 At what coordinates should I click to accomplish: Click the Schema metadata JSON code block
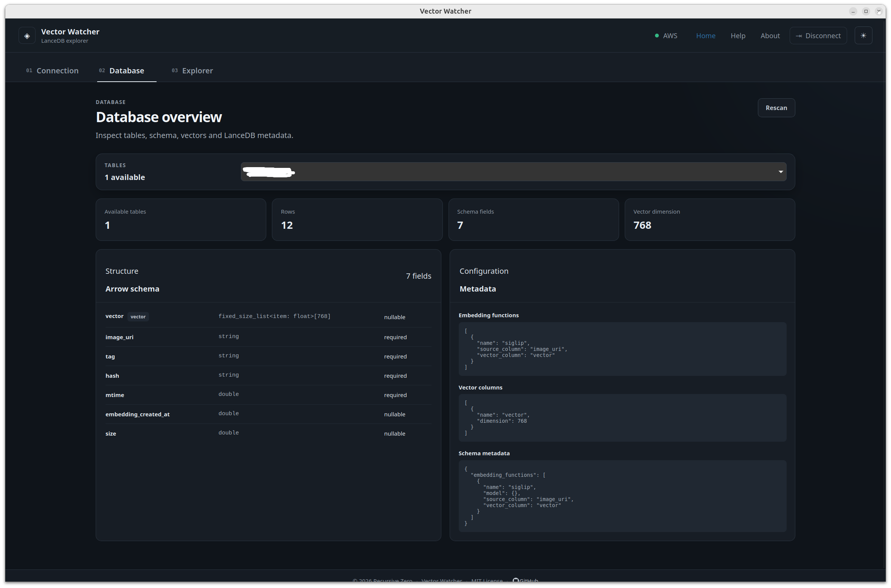point(622,496)
